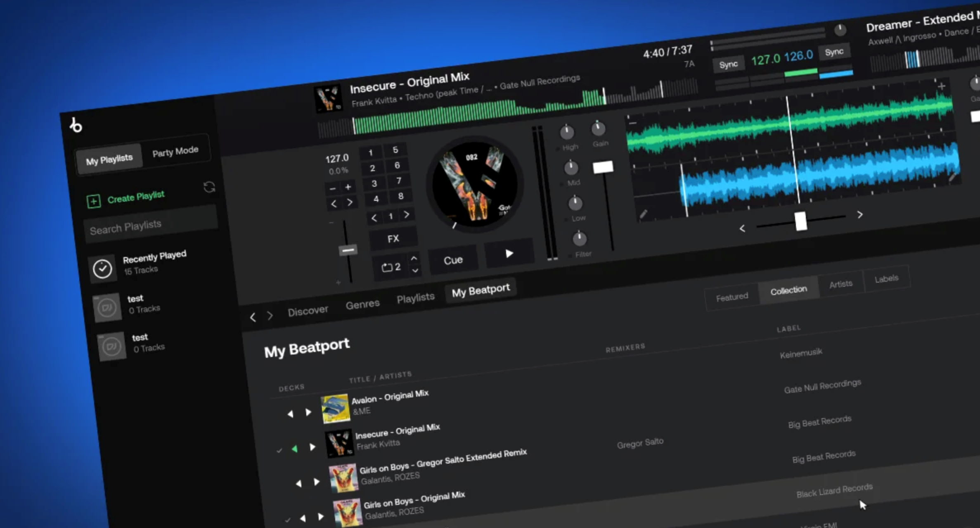Click the Mid EQ knob
The image size is (980, 528).
tap(571, 168)
